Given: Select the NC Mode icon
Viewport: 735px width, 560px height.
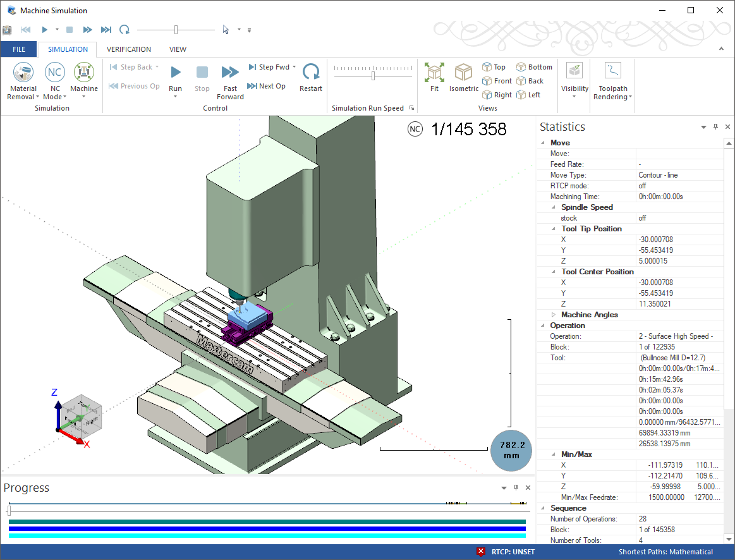Looking at the screenshot, I should pyautogui.click(x=55, y=72).
